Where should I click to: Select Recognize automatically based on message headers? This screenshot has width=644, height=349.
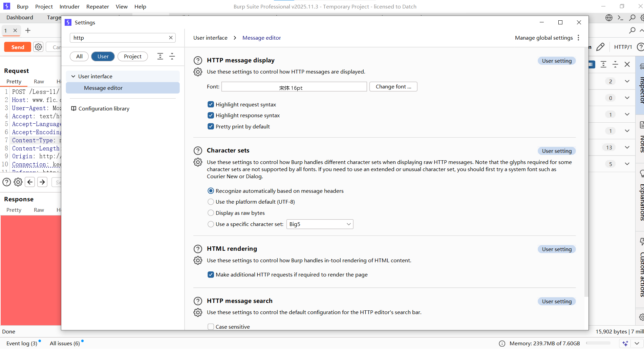[x=211, y=191]
